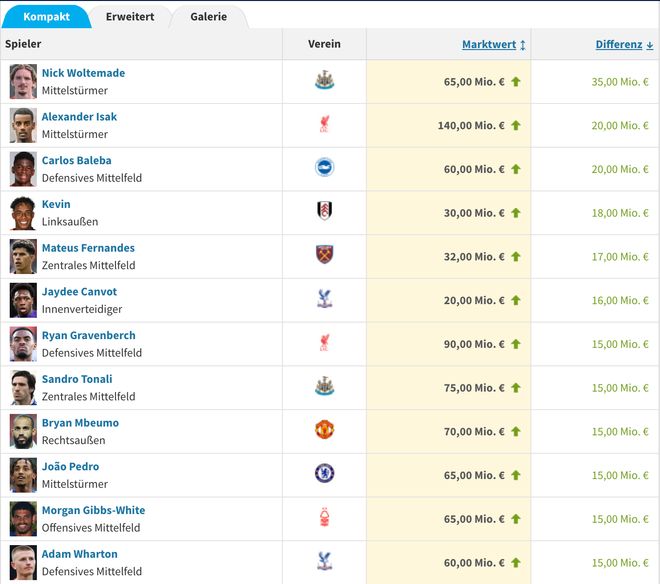Click the Liverpool crest in Alexander Isak's row

pyautogui.click(x=324, y=125)
